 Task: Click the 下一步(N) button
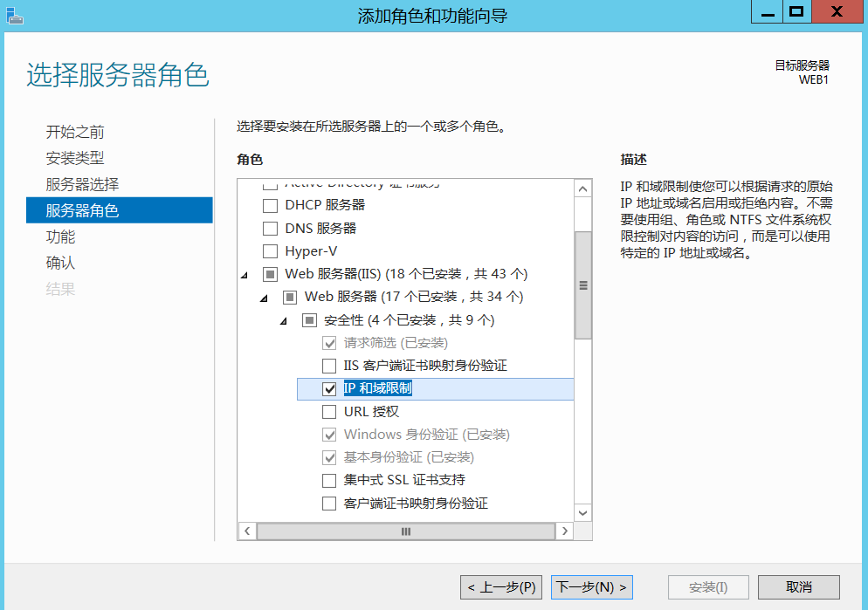[592, 586]
